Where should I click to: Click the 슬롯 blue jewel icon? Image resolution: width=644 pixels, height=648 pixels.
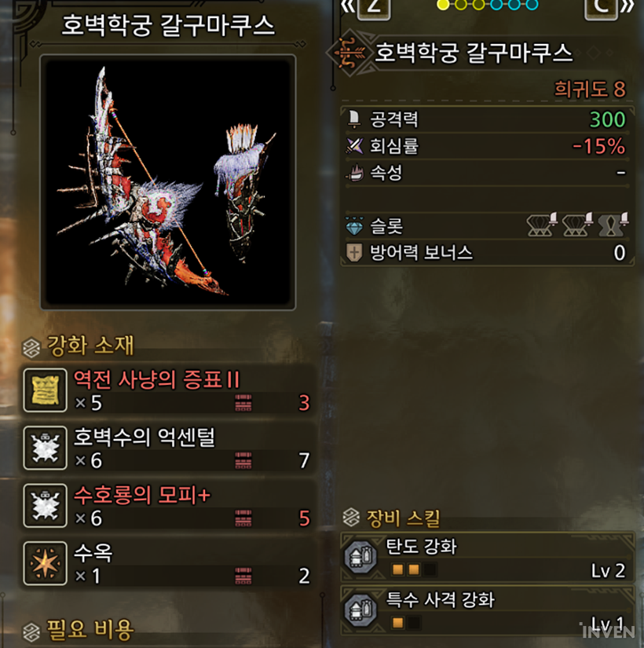pos(354,226)
